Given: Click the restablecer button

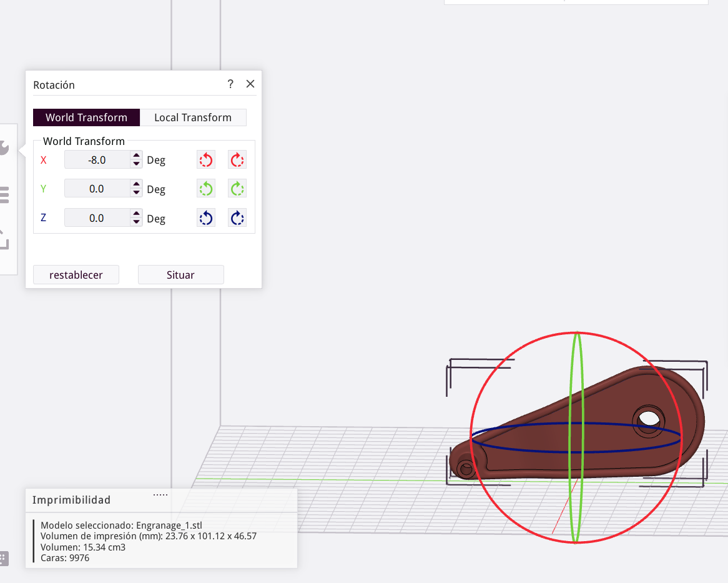Looking at the screenshot, I should click(x=76, y=275).
